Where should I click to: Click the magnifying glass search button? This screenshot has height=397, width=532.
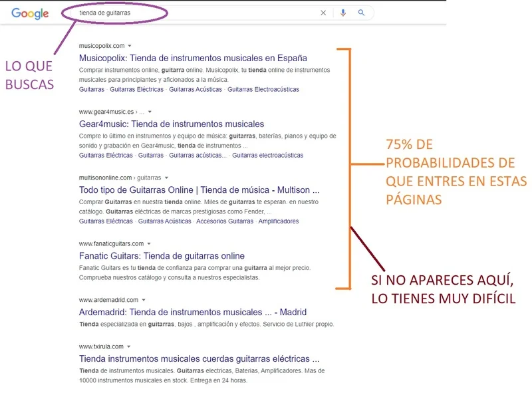pyautogui.click(x=361, y=13)
